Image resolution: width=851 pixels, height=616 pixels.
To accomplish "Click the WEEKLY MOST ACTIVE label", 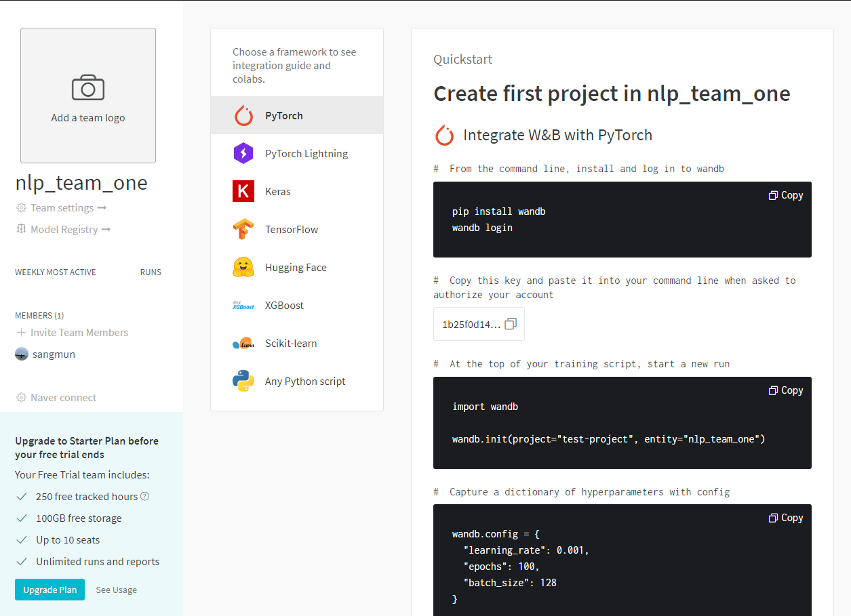I will tap(56, 272).
